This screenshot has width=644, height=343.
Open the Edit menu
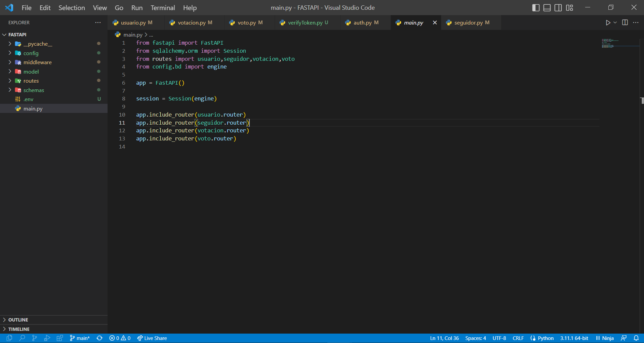[45, 8]
